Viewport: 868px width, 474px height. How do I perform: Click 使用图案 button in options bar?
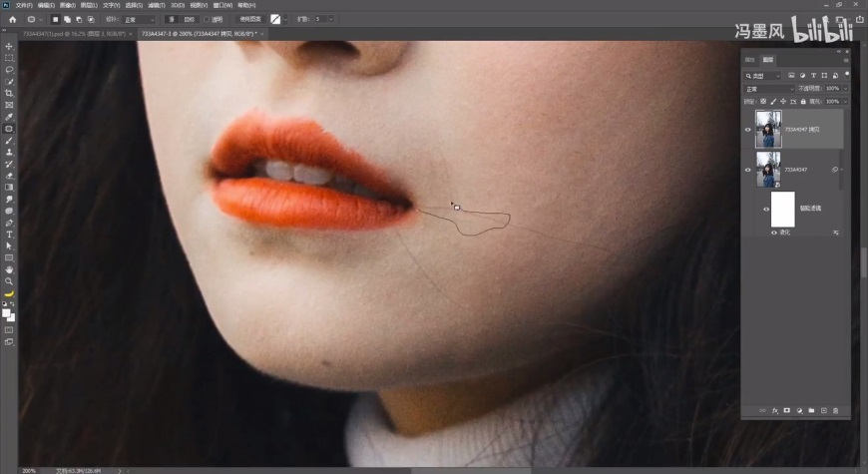(x=249, y=19)
